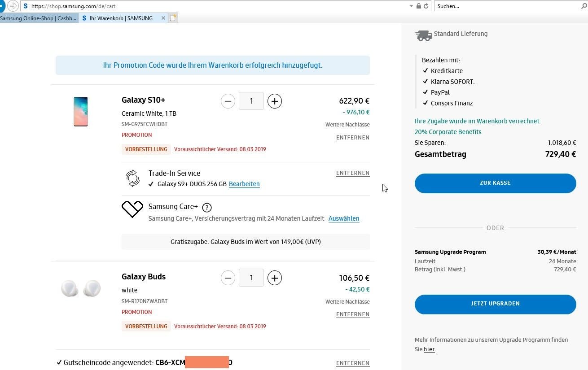This screenshot has height=370, width=588.
Task: Select the Ihr Warenkorb SAMSUNG tab
Action: click(x=121, y=18)
